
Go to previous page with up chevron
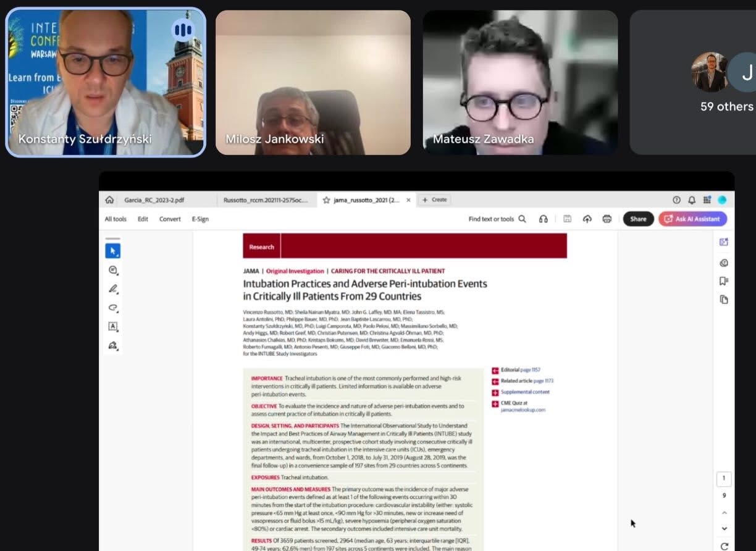pos(724,513)
